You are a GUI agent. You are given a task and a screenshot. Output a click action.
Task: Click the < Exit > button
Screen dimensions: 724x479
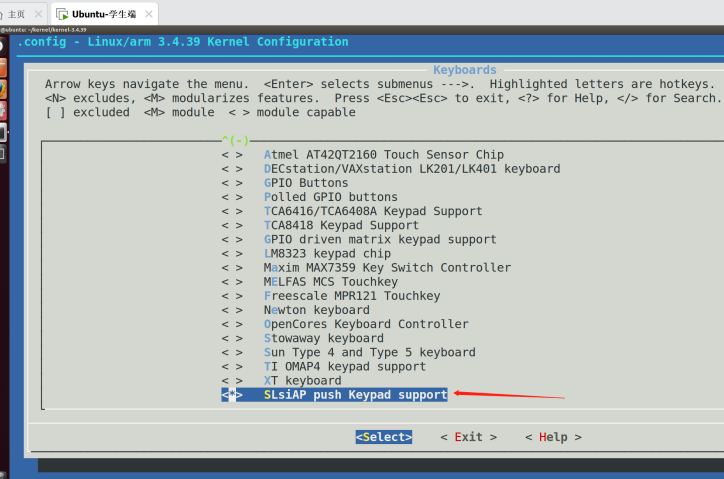pos(469,437)
